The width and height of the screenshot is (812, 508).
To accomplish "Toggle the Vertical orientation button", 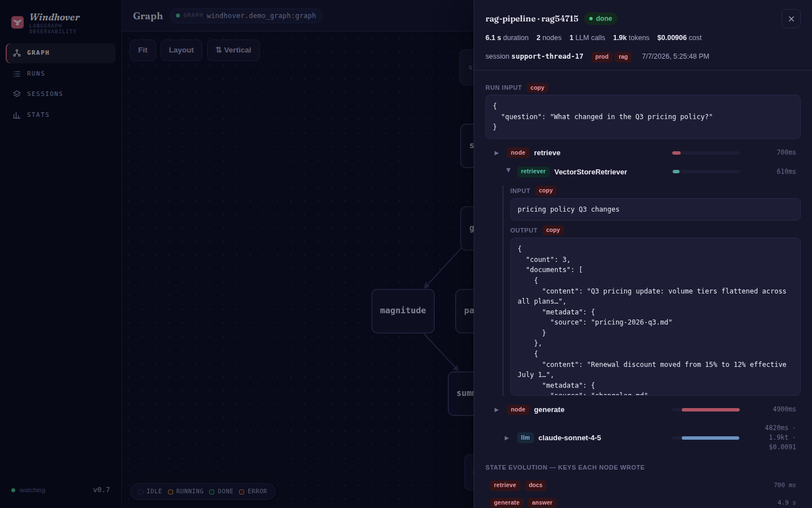I will (x=233, y=50).
